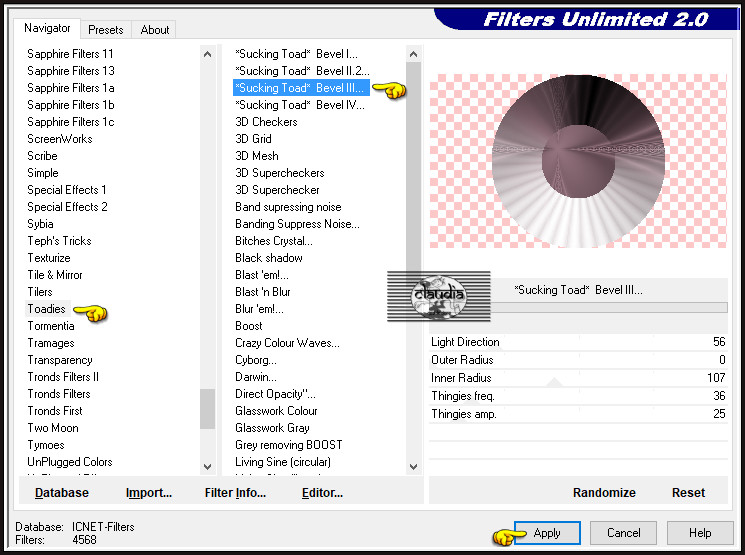The height and width of the screenshot is (555, 745).
Task: Choose the Bitches Crystal... filter
Action: [x=274, y=241]
